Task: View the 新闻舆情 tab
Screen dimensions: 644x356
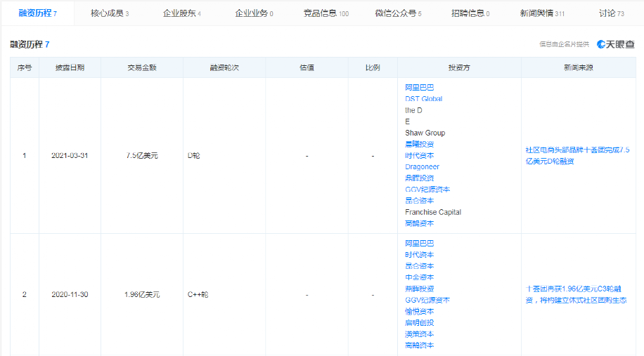Action: (542, 13)
